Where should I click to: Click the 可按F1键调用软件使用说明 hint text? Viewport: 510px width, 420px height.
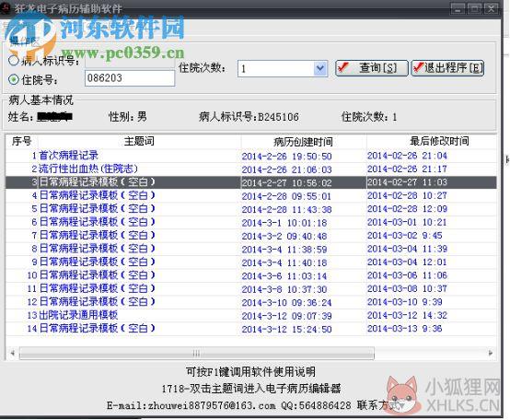(250, 371)
